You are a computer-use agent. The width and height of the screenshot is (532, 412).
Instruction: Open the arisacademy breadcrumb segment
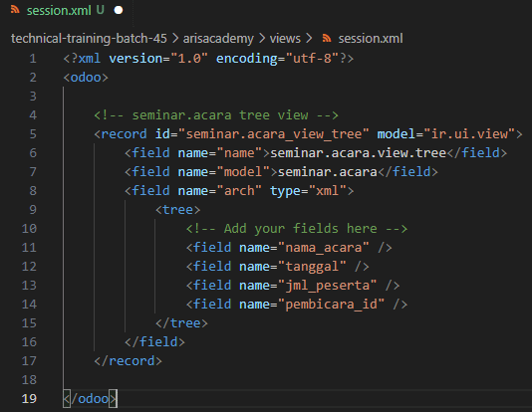pyautogui.click(x=218, y=39)
